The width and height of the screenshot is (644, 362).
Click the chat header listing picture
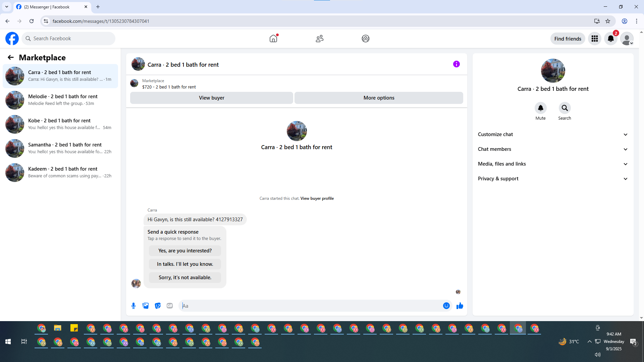pyautogui.click(x=138, y=64)
